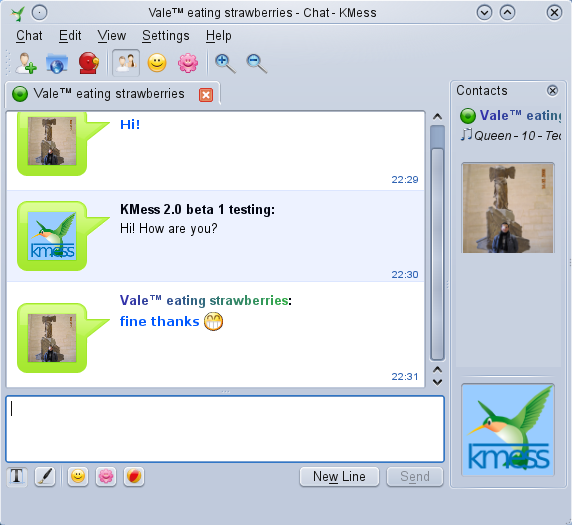
Task: Toggle the contacts panel toolbar button
Action: (126, 63)
